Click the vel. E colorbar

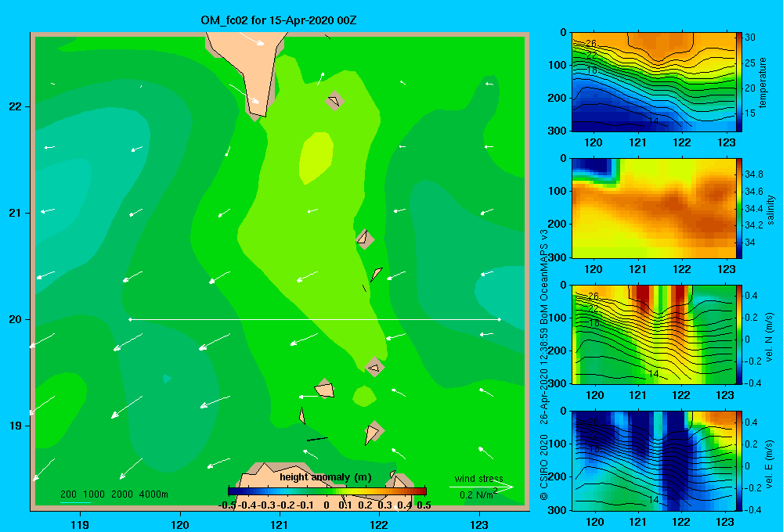point(738,461)
